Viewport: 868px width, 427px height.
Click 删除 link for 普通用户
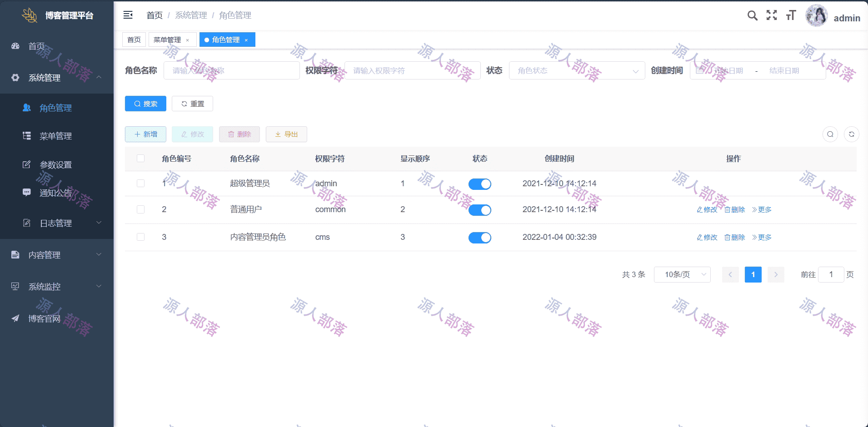(734, 209)
